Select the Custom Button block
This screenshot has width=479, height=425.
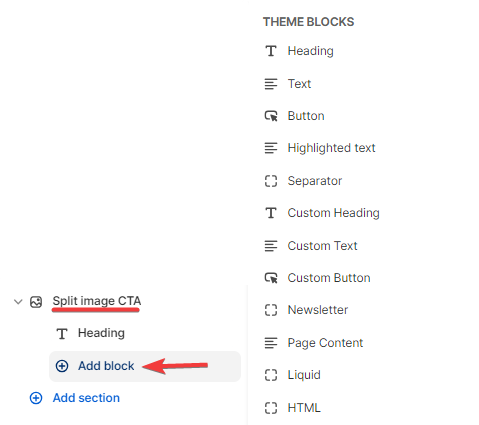329,278
